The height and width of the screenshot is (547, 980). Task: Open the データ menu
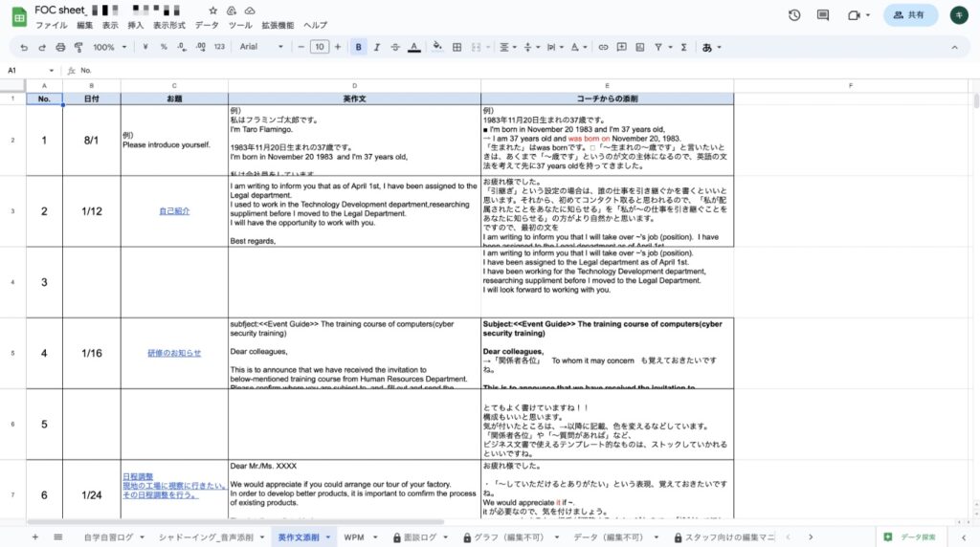[207, 26]
